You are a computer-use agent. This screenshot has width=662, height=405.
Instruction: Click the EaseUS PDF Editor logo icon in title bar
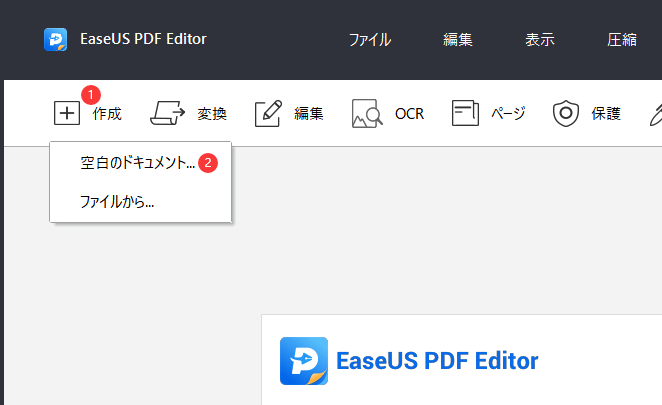pos(55,39)
